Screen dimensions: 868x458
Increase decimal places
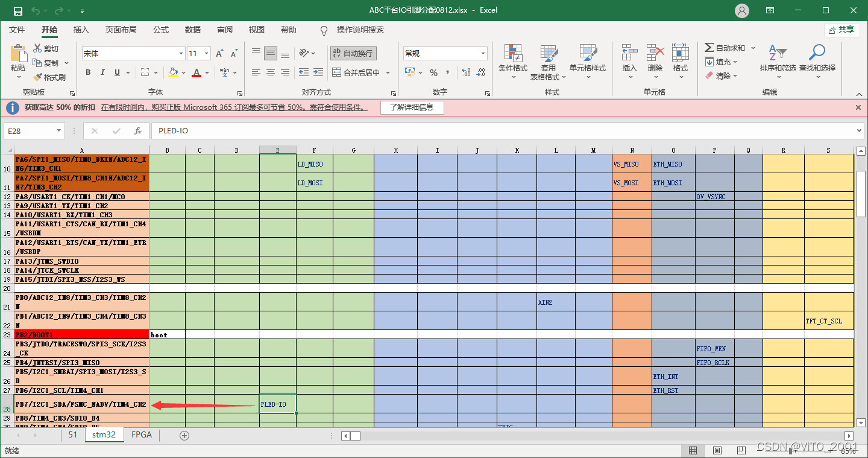pyautogui.click(x=466, y=72)
